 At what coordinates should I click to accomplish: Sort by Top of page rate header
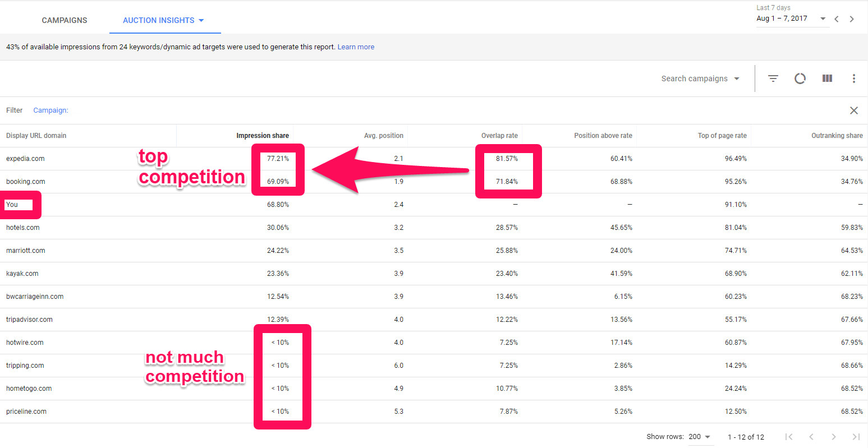click(x=722, y=136)
